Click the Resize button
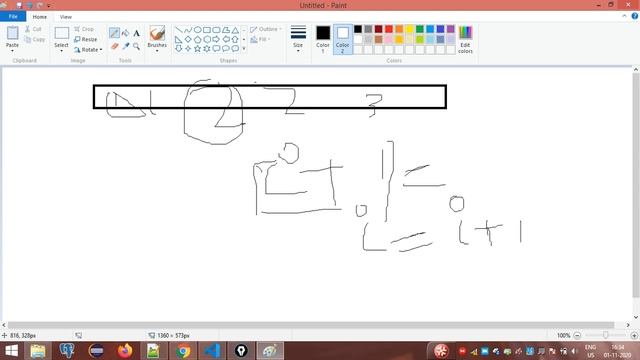Viewport: 640px width, 360px height. (x=86, y=40)
